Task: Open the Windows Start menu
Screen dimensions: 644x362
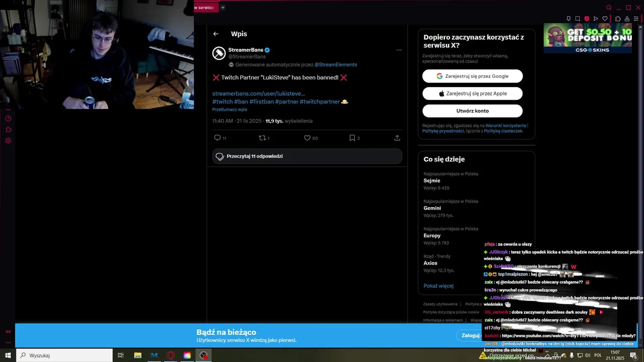Action: pos(8,355)
